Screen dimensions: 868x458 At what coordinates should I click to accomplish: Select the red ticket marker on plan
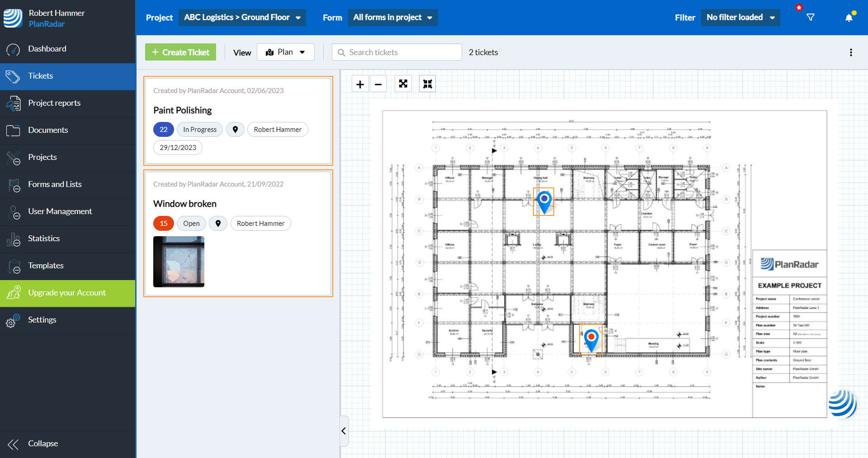pyautogui.click(x=591, y=339)
